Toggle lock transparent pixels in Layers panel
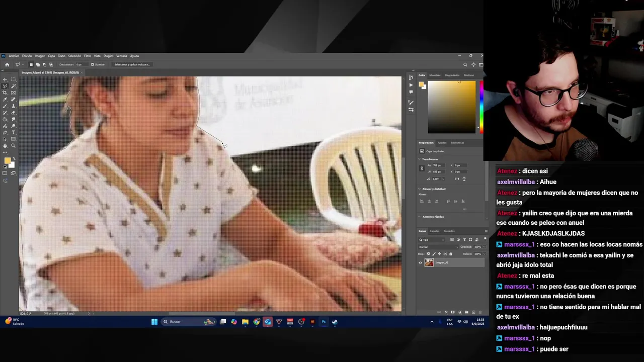 (x=428, y=253)
